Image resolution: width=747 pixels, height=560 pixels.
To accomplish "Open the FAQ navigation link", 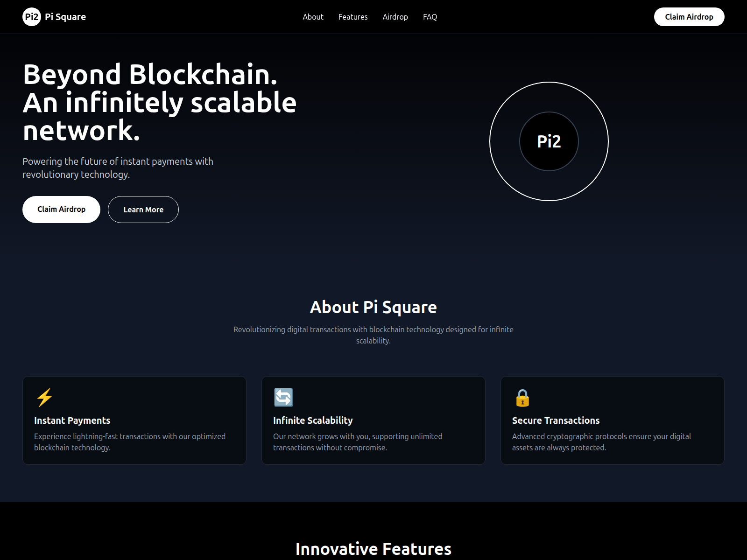I will click(x=430, y=17).
